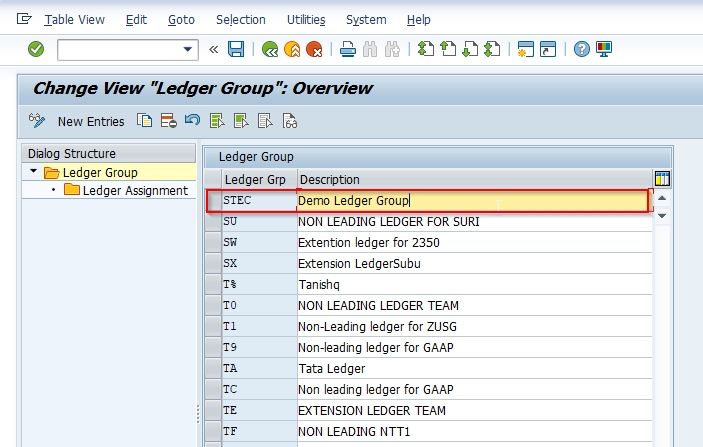Viewport: 703px width, 447px height.
Task: Click the Find Next binoculars icon
Action: tap(392, 49)
